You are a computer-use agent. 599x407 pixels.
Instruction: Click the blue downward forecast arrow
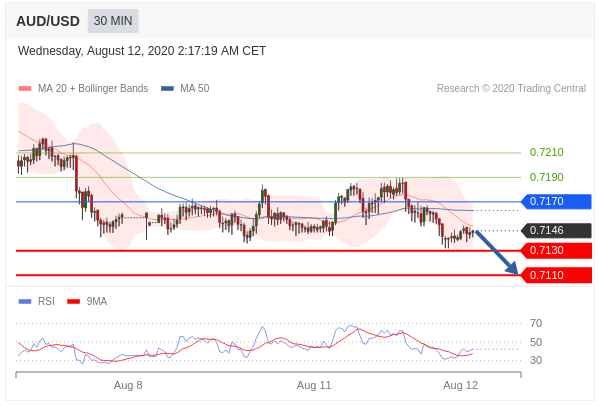[497, 252]
